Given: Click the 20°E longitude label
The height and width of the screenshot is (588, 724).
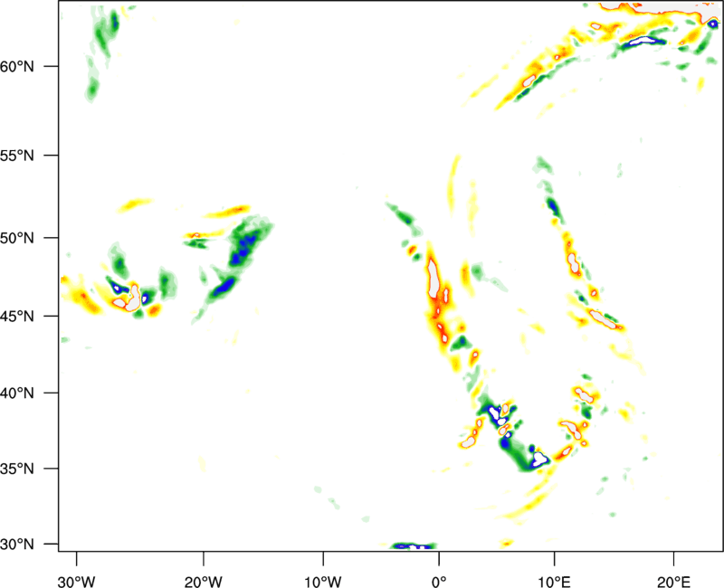Looking at the screenshot, I should 673,582.
